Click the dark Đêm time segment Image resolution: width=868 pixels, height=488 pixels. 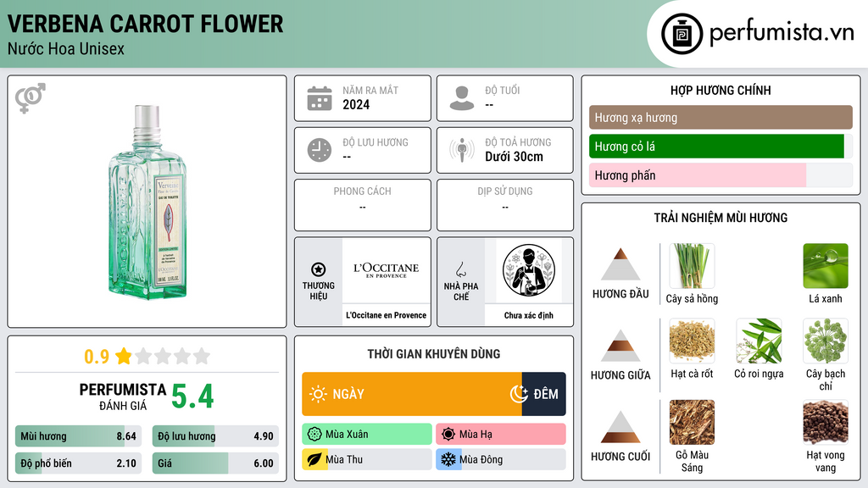point(543,394)
